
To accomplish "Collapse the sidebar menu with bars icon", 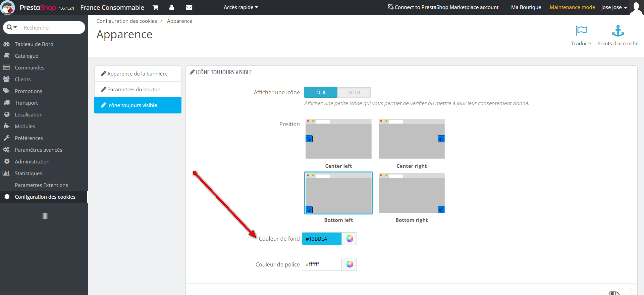I will click(x=45, y=216).
